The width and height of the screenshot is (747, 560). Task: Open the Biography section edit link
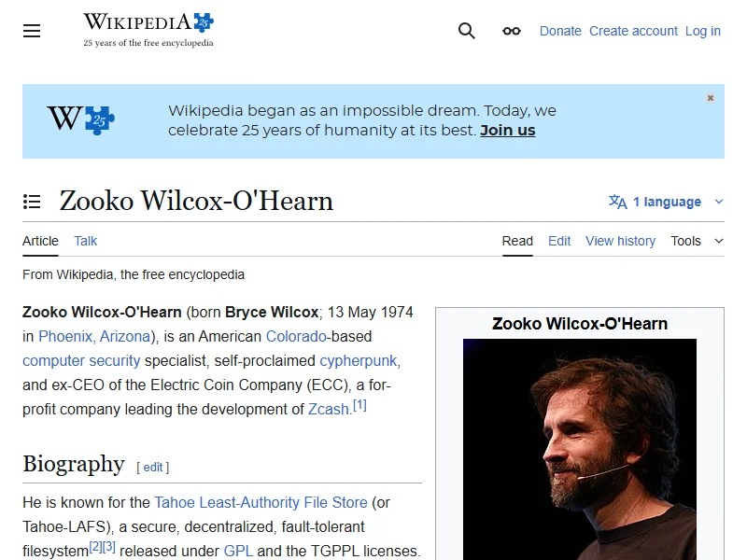coord(153,468)
